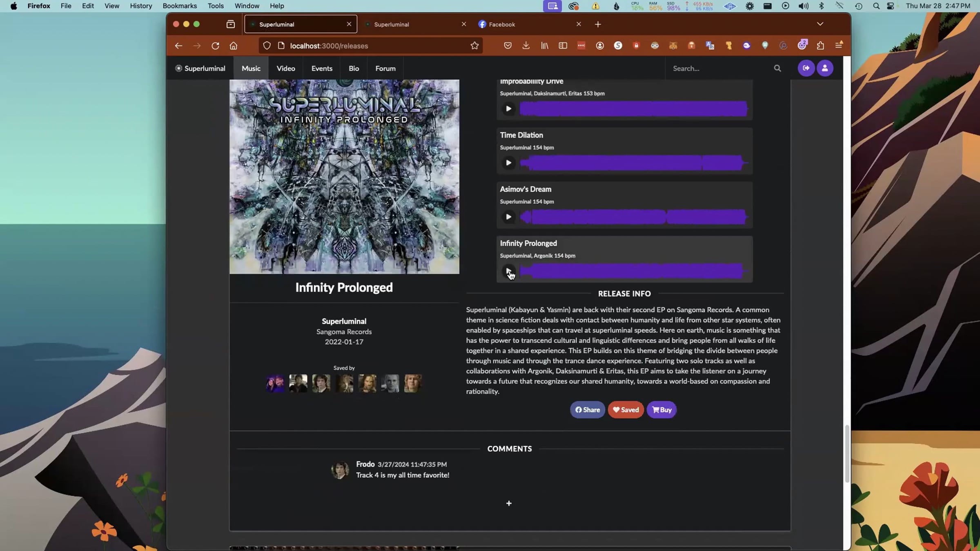
Task: Open Firefox downloads arrow icon
Action: point(526,46)
